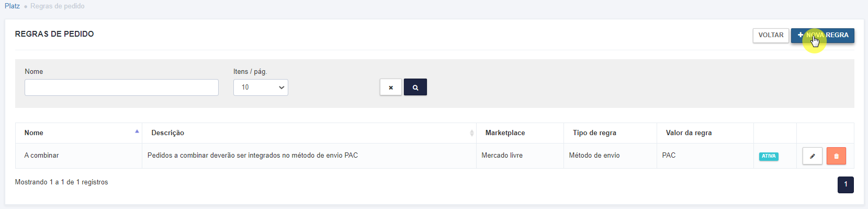Click the Regras de pedido breadcrumb
This screenshot has width=868, height=209.
pos(58,6)
